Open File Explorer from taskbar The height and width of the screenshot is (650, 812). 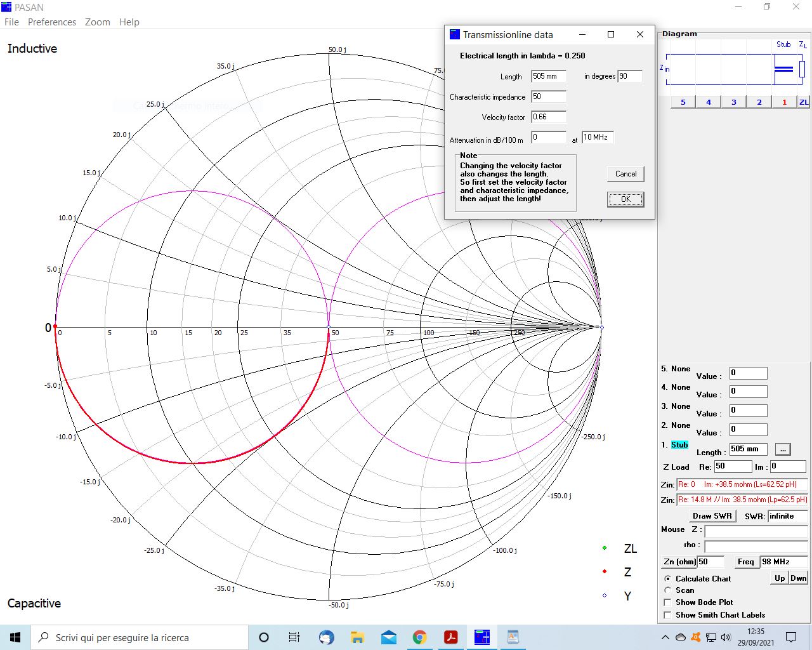point(357,637)
